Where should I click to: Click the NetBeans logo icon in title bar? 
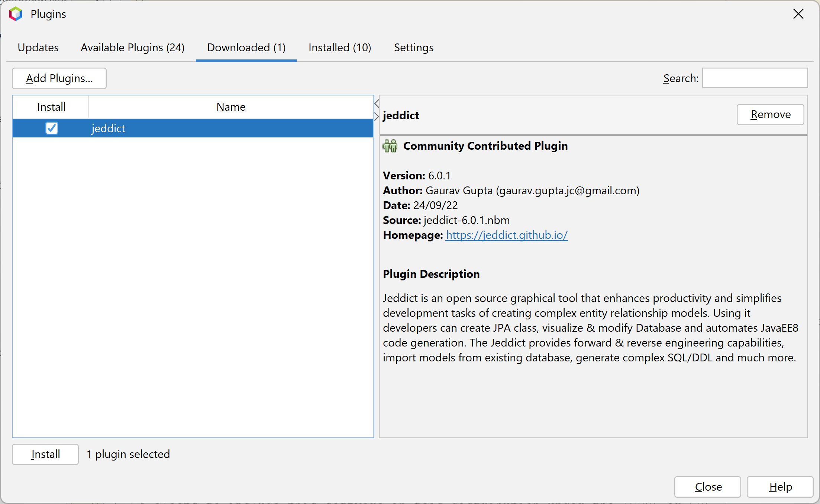tap(16, 14)
